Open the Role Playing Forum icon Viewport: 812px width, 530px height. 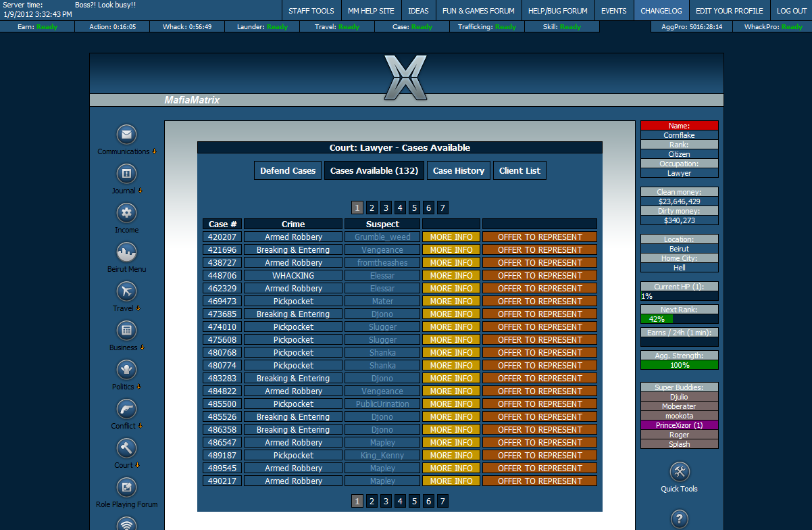(126, 487)
